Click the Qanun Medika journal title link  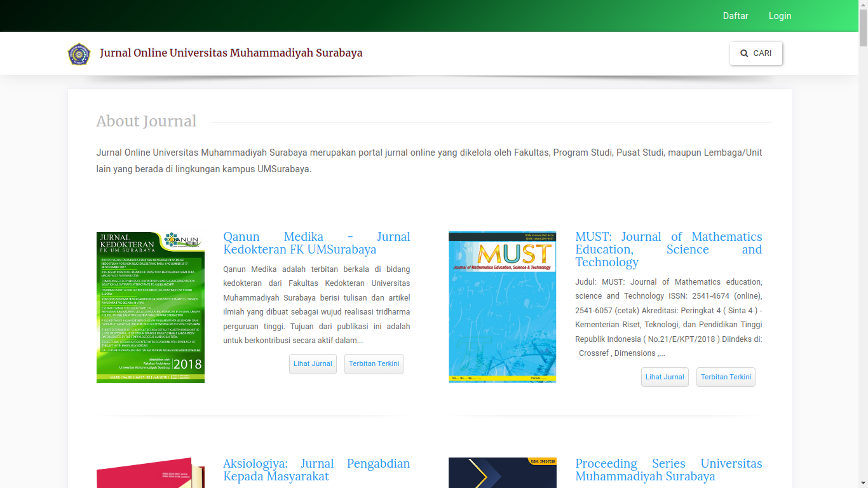click(x=316, y=243)
